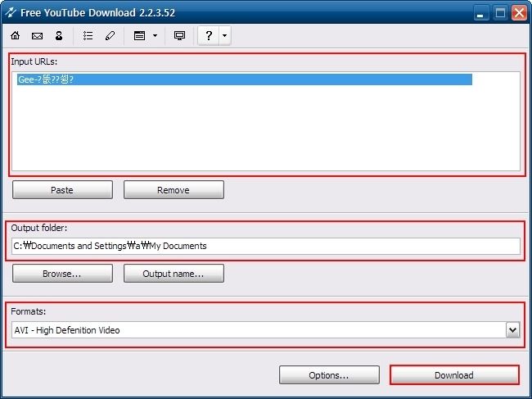This screenshot has width=532, height=399.
Task: Close the Free YouTube Download window
Action: [519, 13]
